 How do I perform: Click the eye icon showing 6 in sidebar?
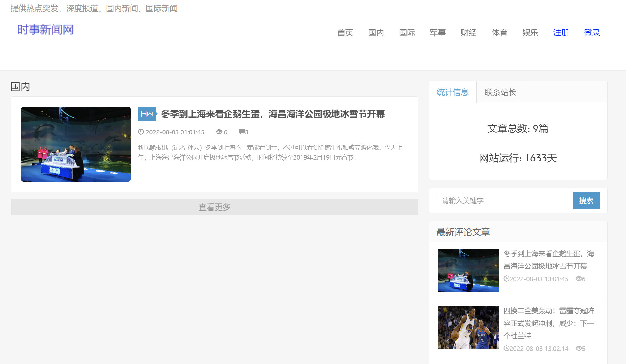[x=579, y=279]
